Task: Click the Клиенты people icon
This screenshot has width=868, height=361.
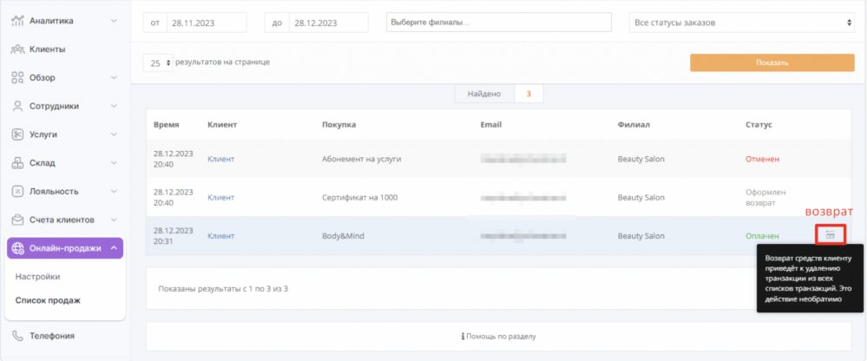Action: click(x=17, y=49)
